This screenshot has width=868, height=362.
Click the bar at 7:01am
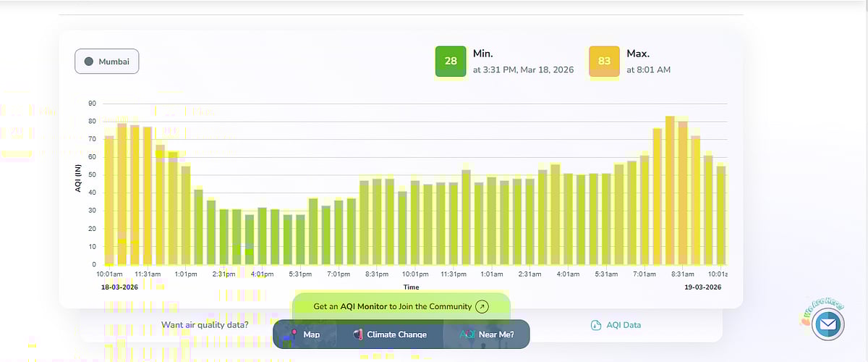click(x=644, y=210)
